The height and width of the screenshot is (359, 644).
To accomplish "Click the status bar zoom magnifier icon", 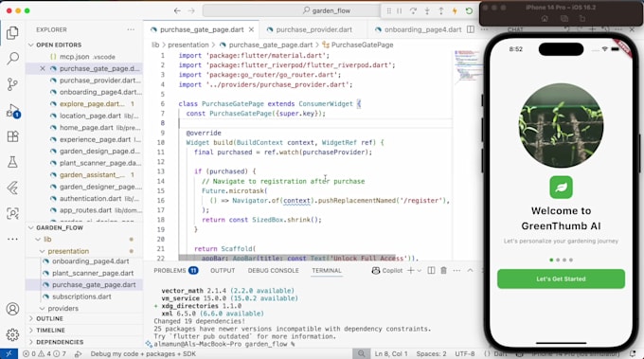I will point(361,353).
